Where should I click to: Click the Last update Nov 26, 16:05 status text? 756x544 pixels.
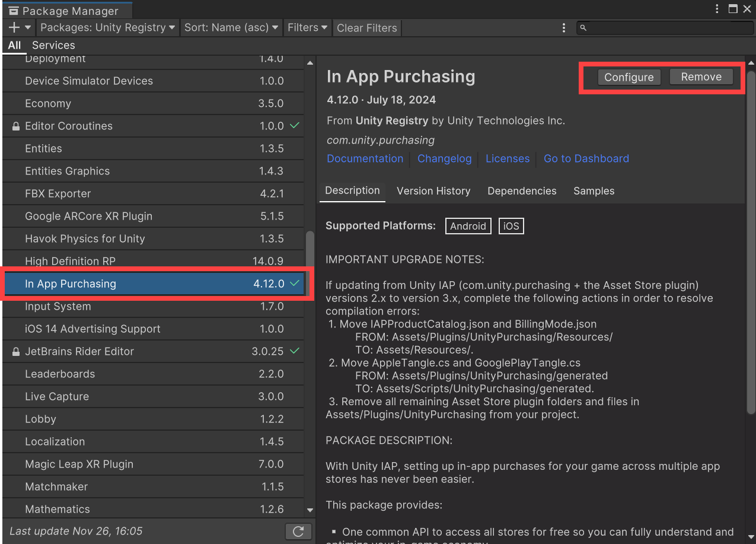pos(76,531)
